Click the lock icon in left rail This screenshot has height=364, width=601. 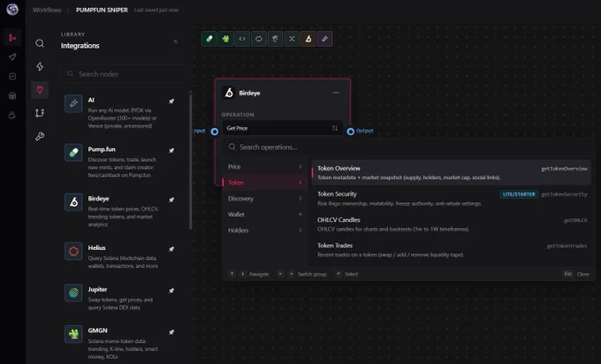[12, 116]
